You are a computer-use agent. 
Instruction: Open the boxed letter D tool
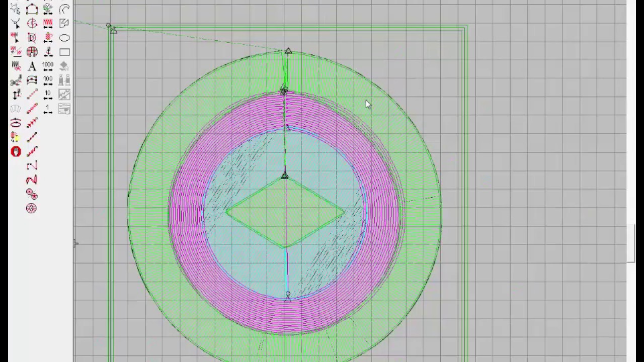pyautogui.click(x=32, y=38)
